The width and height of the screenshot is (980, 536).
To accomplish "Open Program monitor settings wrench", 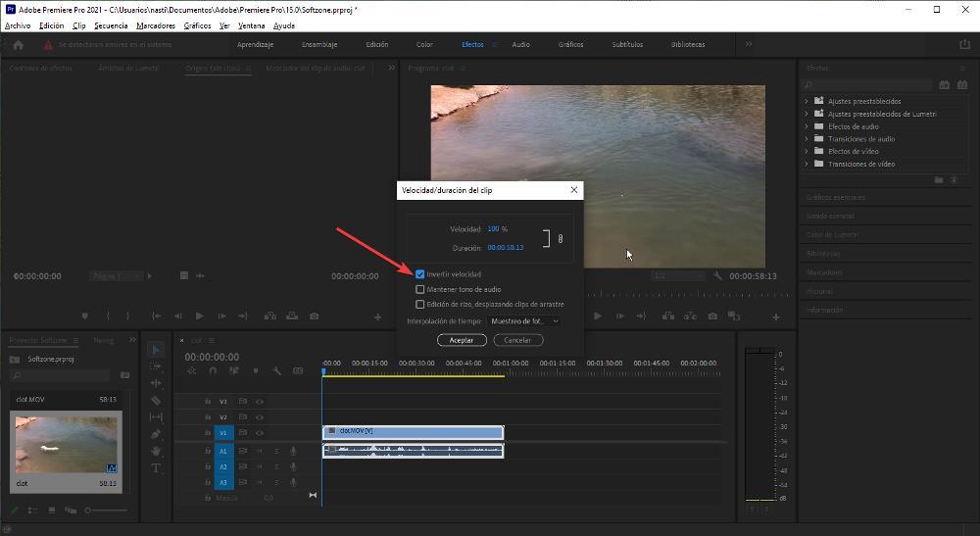I will point(717,275).
